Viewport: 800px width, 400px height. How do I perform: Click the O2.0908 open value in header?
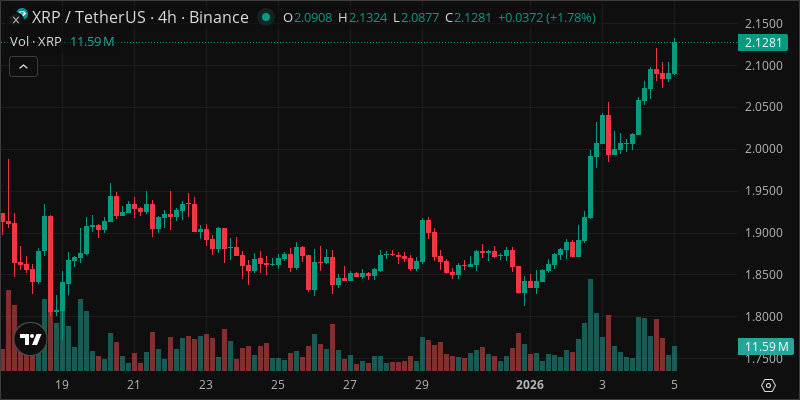(308, 18)
